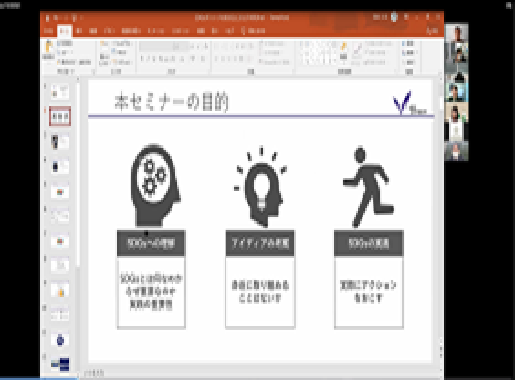Image resolution: width=515 pixels, height=380 pixels.
Task: Click the topmost participant video tile
Action: click(x=457, y=33)
